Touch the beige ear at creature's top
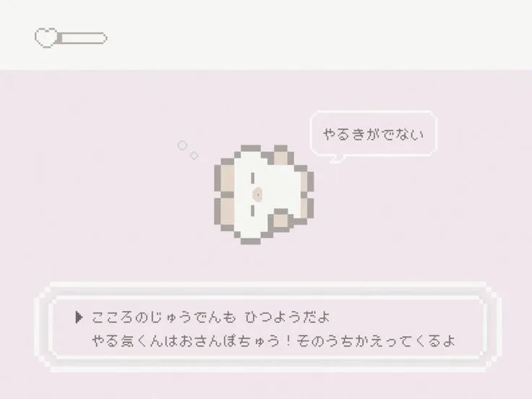 280,158
